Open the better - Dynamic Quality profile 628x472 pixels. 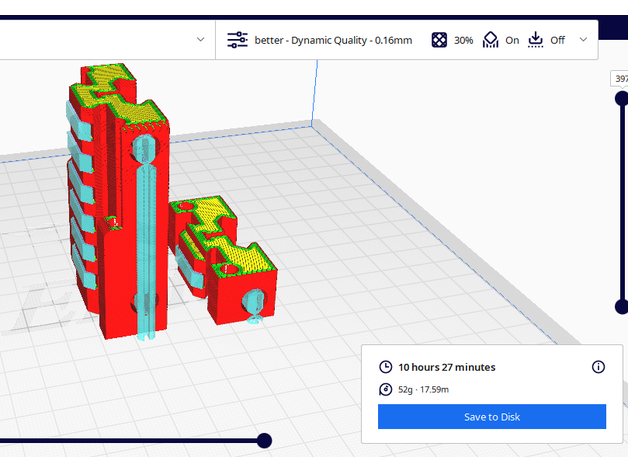pyautogui.click(x=326, y=40)
